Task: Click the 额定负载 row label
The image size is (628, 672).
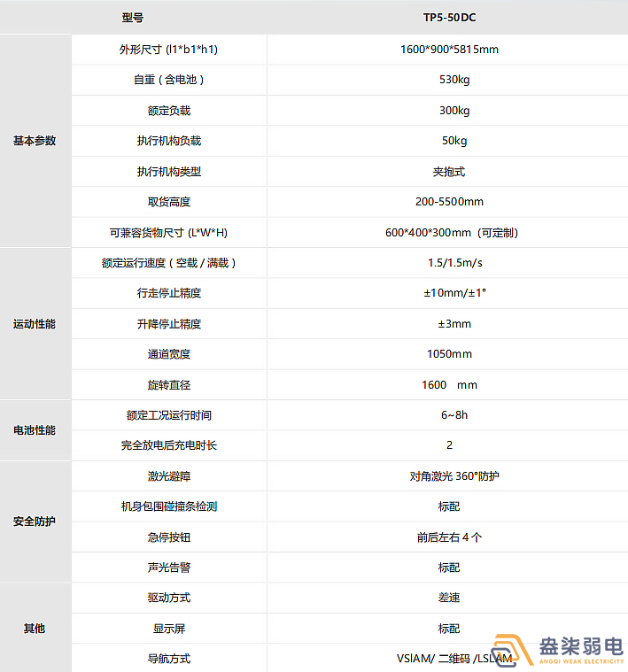Action: pos(169,111)
